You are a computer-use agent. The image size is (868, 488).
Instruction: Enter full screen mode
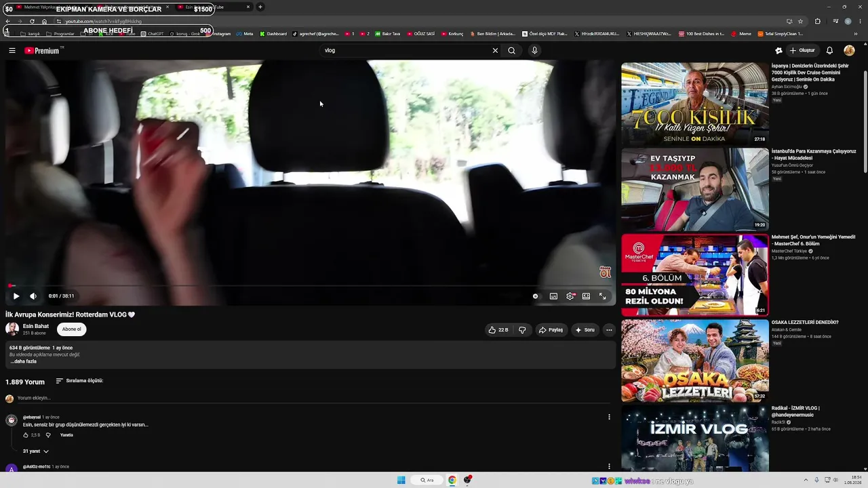coord(602,296)
